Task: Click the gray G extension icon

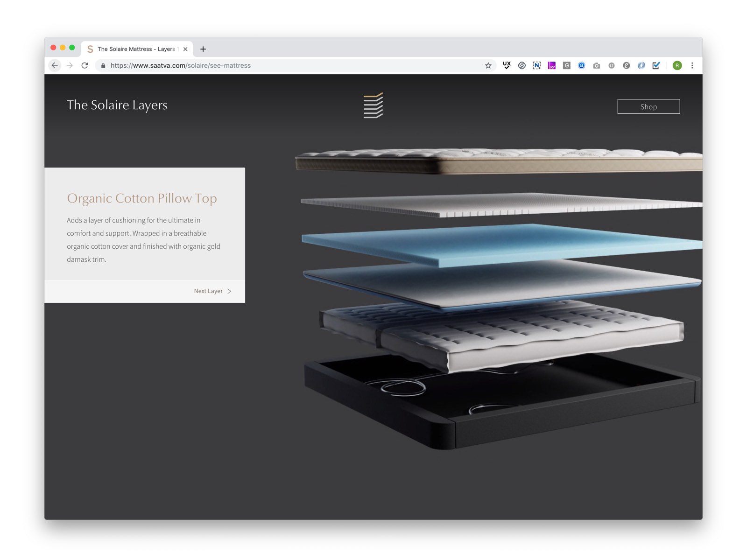Action: (x=566, y=66)
